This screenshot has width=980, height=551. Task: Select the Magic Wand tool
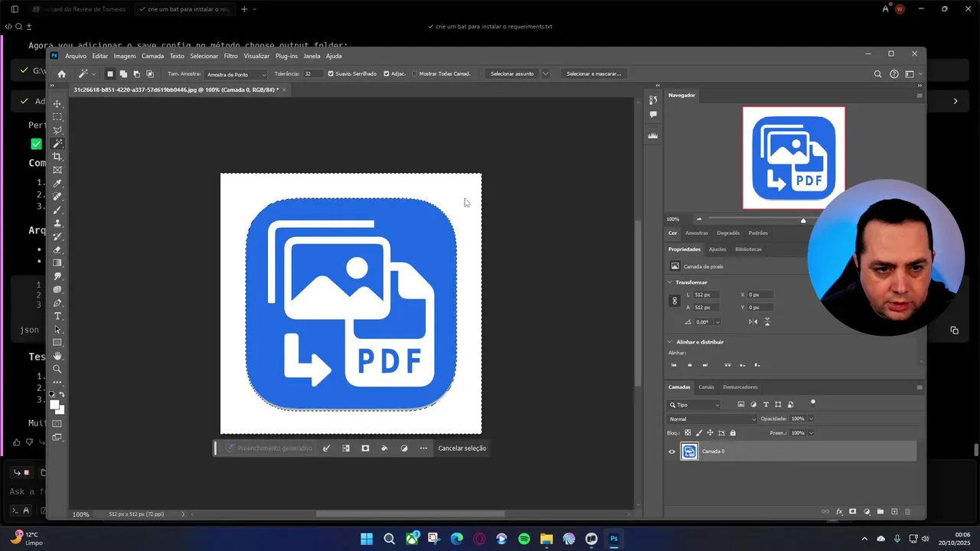(x=57, y=143)
